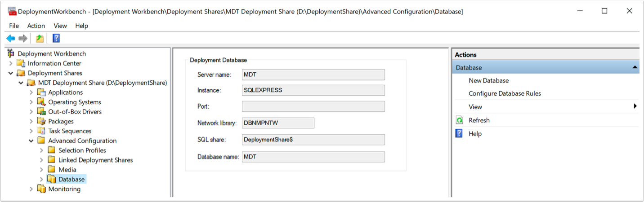Expand the Out-of-Box Drivers node
The image size is (644, 202).
tap(31, 112)
